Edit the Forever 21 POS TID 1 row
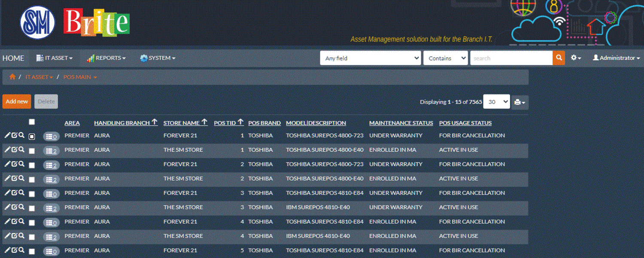644x258 pixels. click(7, 135)
